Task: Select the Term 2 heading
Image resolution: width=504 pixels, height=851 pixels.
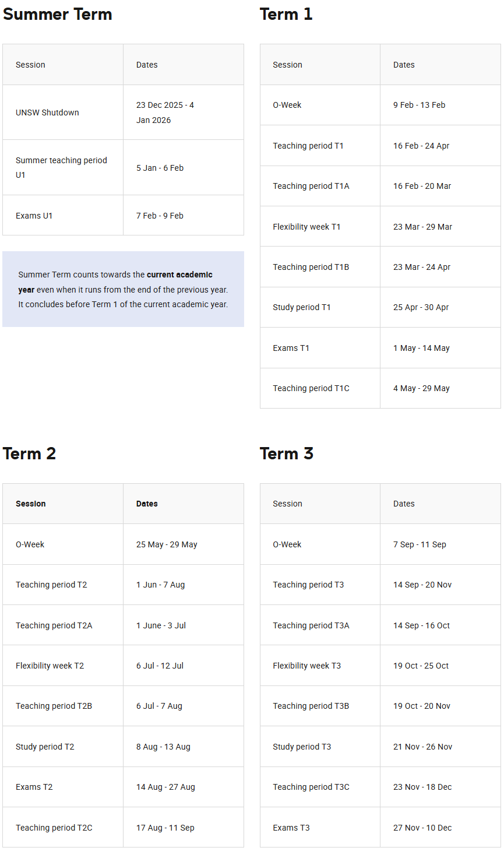Action: pos(29,453)
